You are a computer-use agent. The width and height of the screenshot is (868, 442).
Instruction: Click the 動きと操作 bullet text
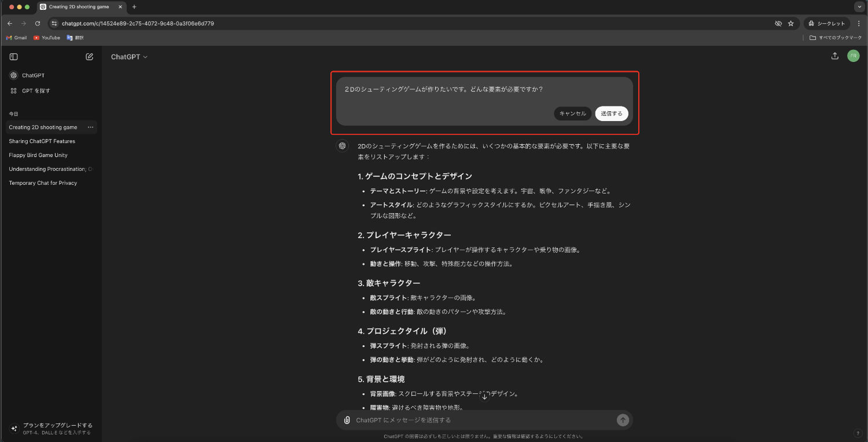click(x=442, y=264)
